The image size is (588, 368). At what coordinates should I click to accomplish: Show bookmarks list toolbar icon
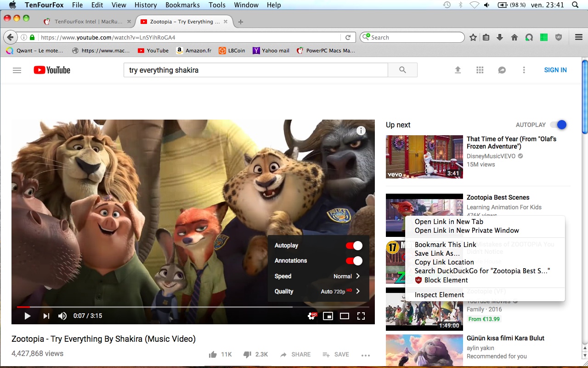click(x=486, y=37)
